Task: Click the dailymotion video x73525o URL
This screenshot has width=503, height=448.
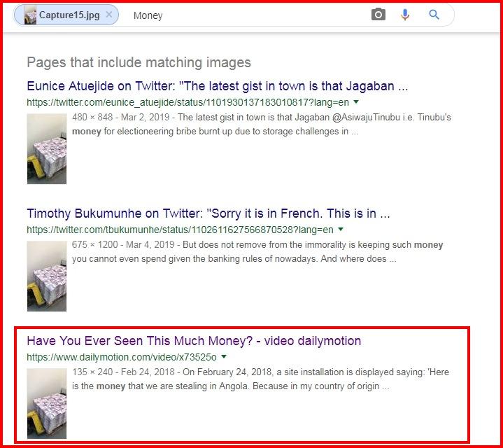Action: tap(122, 357)
